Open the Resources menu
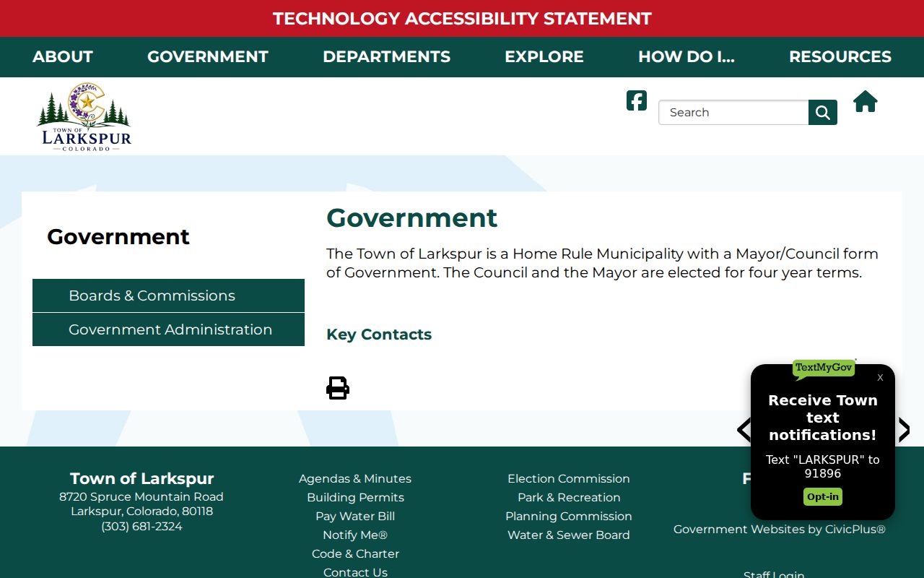Screen dimensions: 924x578 (840, 57)
